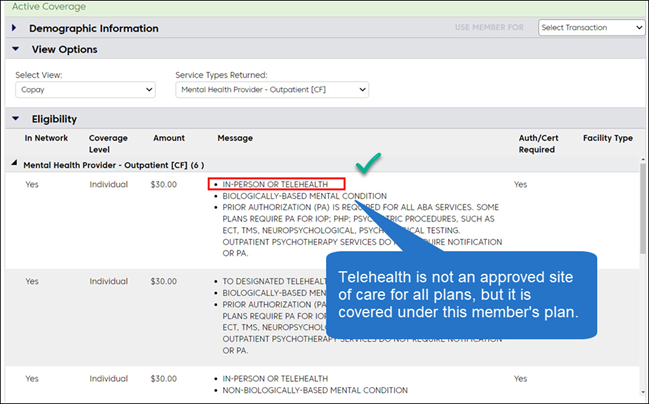Click the Demographic Information heading
Screen dimensions: 649x404
[94, 28]
